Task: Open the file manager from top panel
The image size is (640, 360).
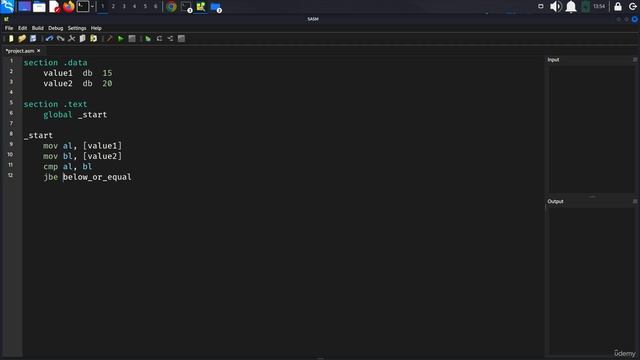Action: (x=39, y=7)
